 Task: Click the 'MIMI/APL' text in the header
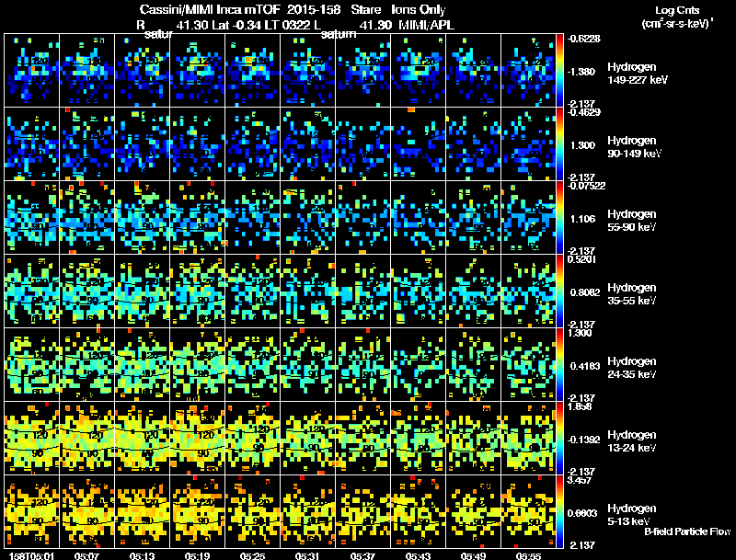coord(426,25)
